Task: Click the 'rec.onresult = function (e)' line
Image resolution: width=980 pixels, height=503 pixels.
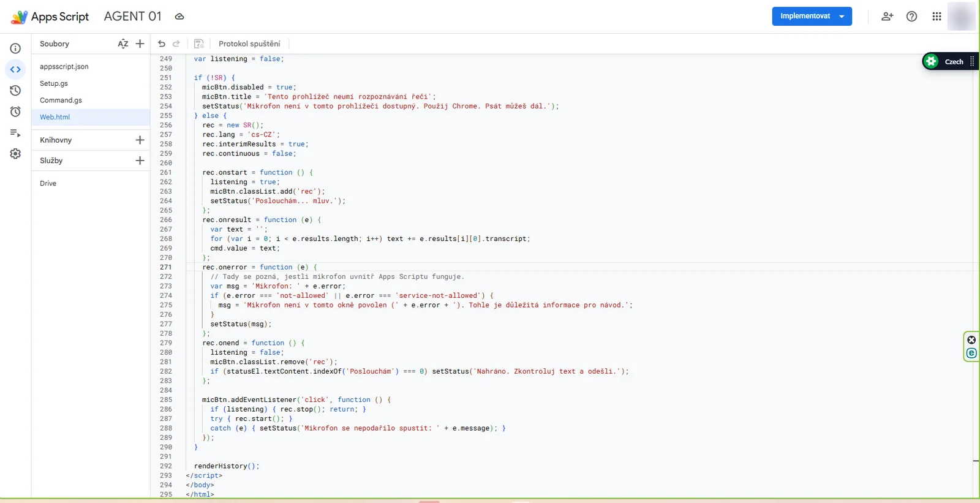Action: (x=262, y=219)
